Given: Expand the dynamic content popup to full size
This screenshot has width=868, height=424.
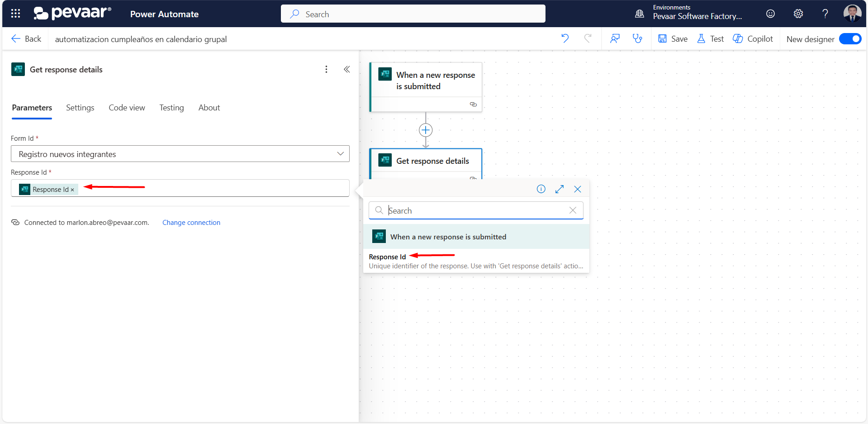Looking at the screenshot, I should [x=560, y=189].
